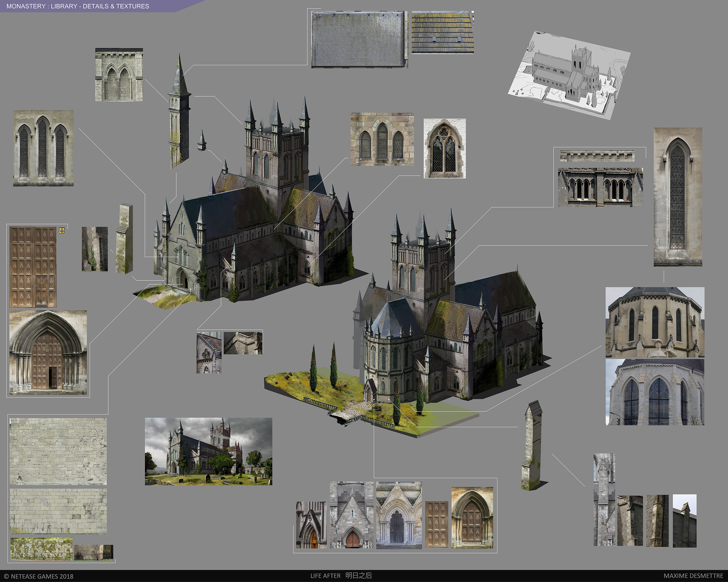The image size is (728, 582).
Task: Select the battlement double arch niche reference
Action: point(119,75)
